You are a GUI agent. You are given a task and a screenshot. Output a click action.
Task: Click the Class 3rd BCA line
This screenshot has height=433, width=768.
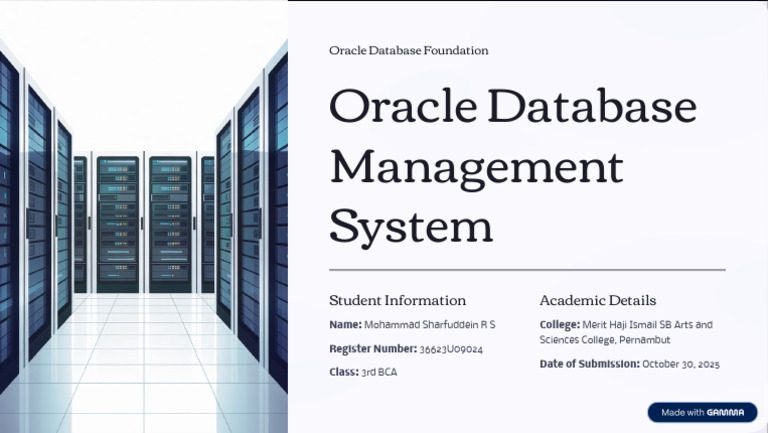pyautogui.click(x=363, y=372)
